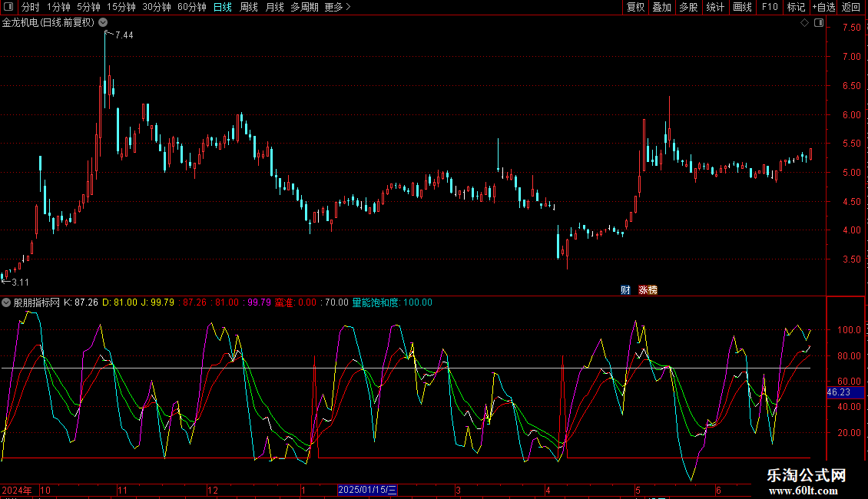Click month 12 on the time axis
The width and height of the screenshot is (868, 499).
point(213,490)
